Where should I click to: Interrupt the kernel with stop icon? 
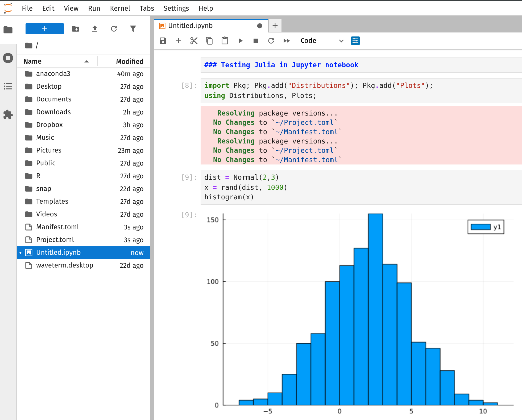[256, 41]
